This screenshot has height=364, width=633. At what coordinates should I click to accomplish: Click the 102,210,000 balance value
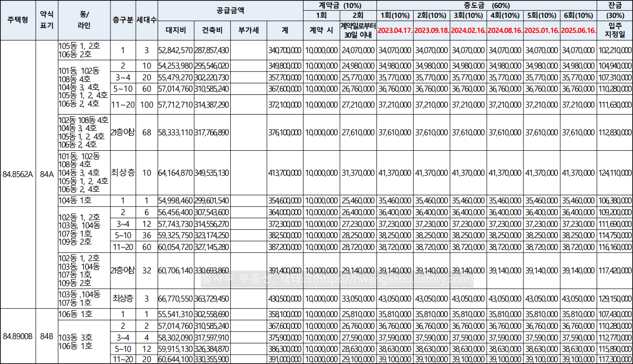(615, 50)
